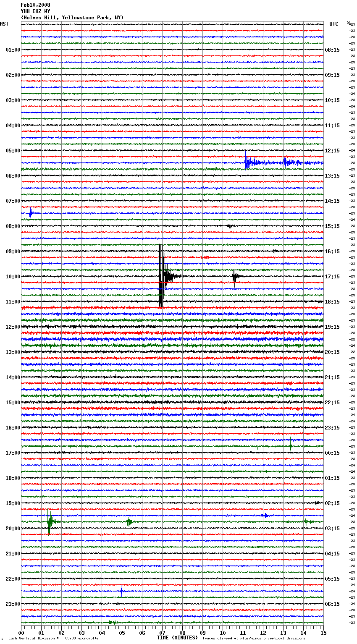357x644 pixels.
Task: Click the '03' minute tick label
Action: click(81, 633)
